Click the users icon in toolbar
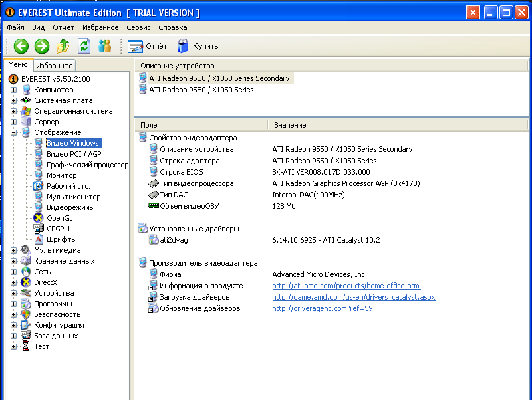Image resolution: width=532 pixels, height=400 pixels. pos(104,46)
